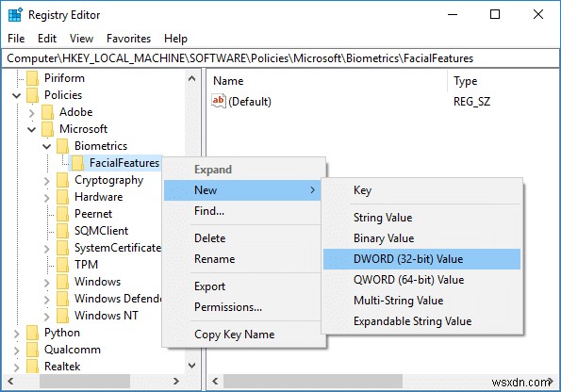Select the (Default) value entry
The height and width of the screenshot is (392, 561).
[250, 102]
